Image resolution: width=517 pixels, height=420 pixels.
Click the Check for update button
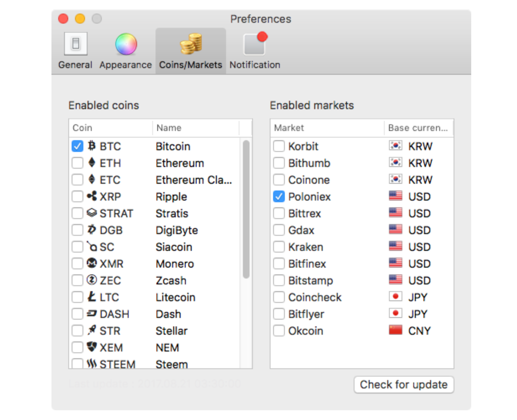[x=404, y=384]
